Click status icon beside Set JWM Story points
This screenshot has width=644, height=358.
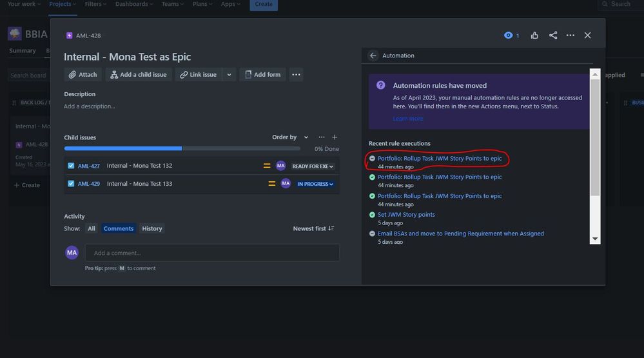coord(372,215)
